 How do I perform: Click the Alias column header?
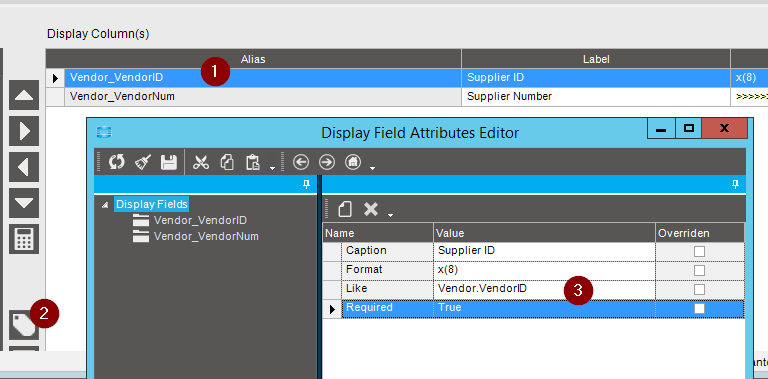click(253, 59)
